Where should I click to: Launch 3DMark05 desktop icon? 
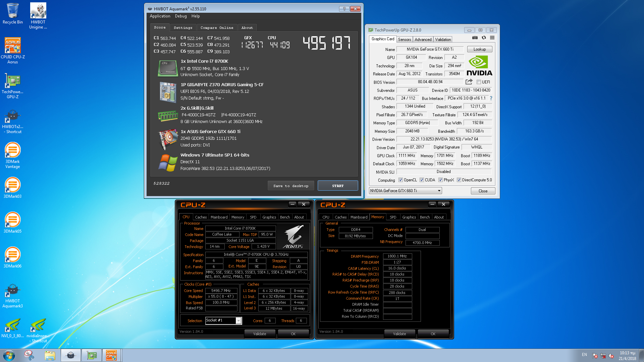point(13,223)
